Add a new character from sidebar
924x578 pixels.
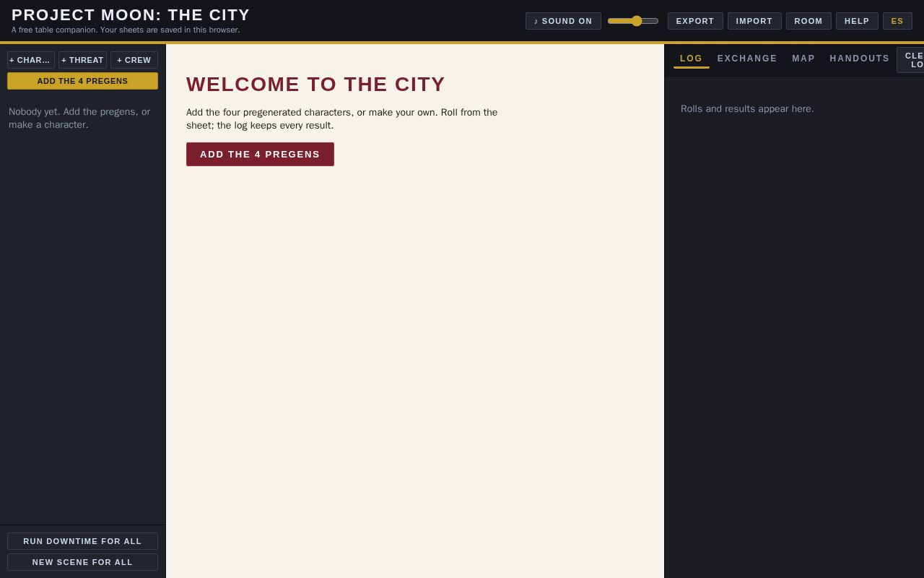31,60
